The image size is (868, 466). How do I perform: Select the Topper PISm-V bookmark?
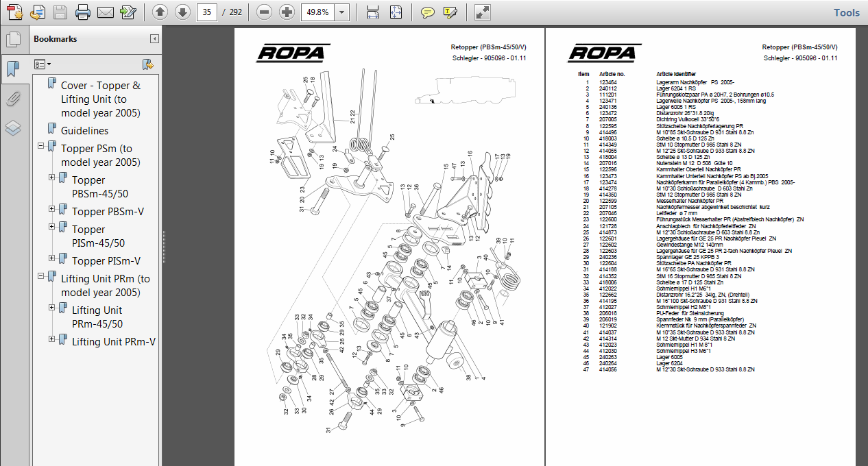(106, 260)
